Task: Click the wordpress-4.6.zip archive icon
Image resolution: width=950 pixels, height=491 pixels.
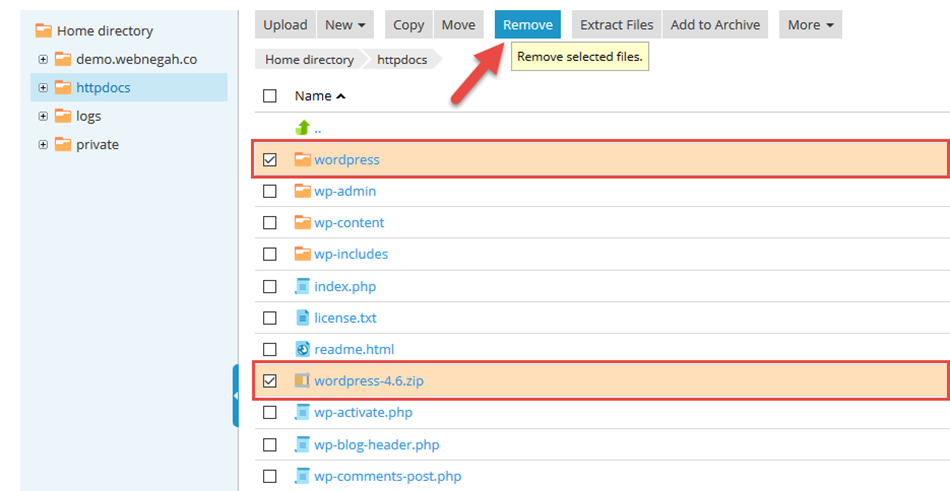Action: [x=303, y=381]
